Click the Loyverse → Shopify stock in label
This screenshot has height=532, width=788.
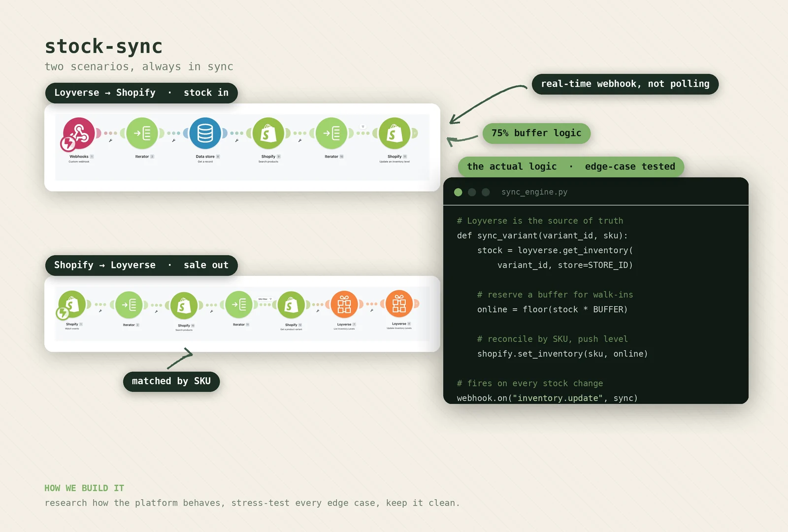click(x=141, y=93)
